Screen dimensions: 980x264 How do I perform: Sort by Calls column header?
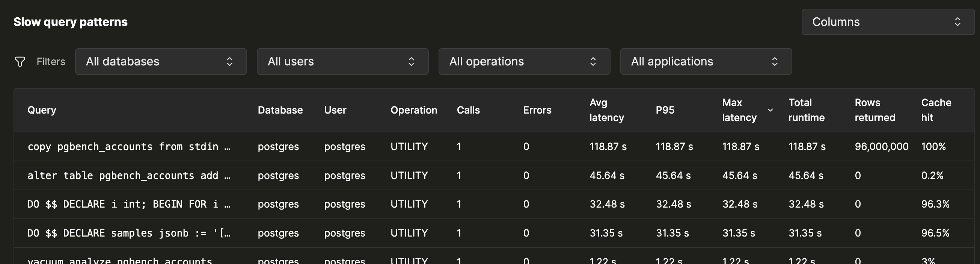(x=468, y=110)
